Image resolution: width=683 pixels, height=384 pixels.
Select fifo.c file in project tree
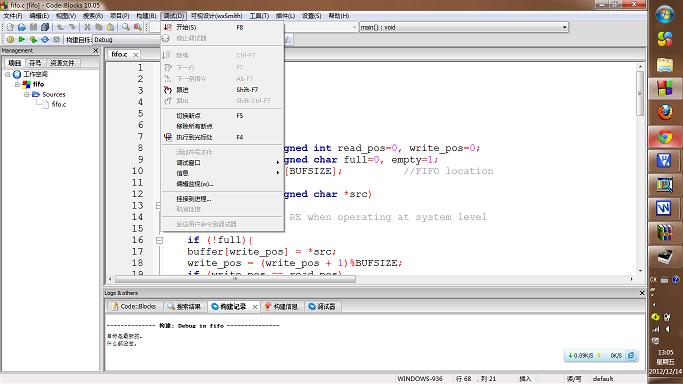59,104
